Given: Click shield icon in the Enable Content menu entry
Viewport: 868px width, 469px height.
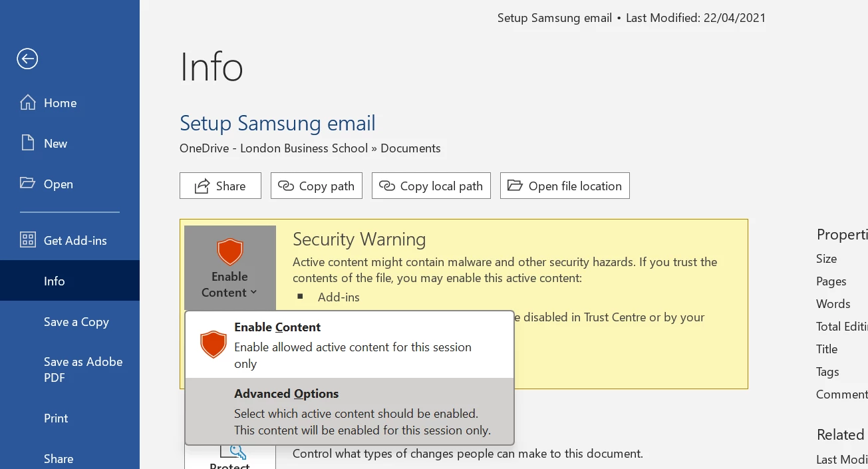Looking at the screenshot, I should pyautogui.click(x=214, y=345).
